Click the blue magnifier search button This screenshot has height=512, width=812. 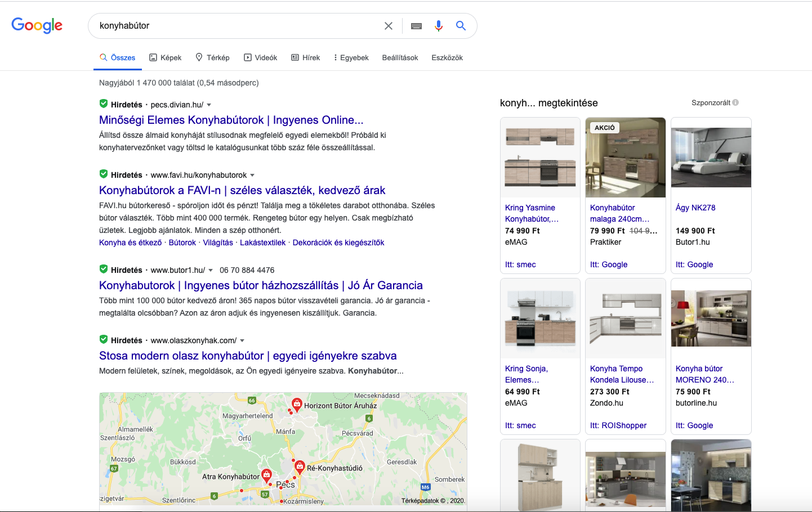(x=461, y=26)
